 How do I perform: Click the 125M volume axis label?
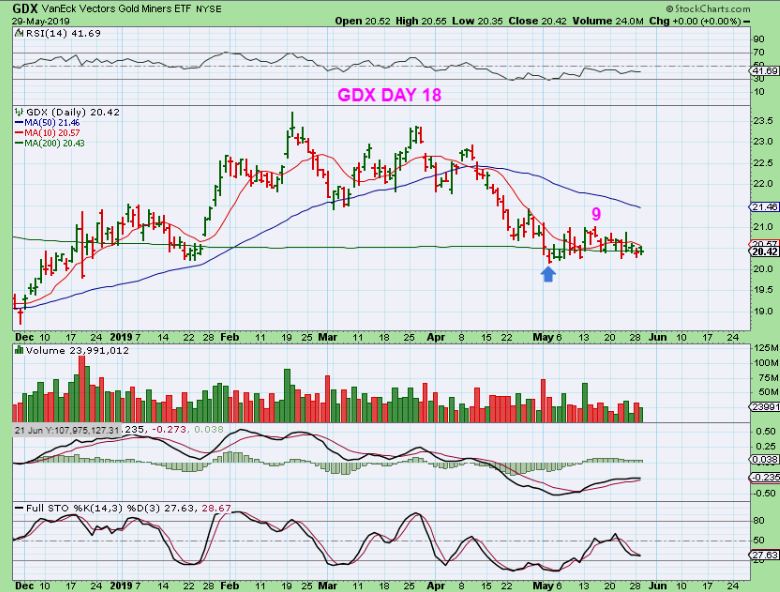[x=766, y=348]
